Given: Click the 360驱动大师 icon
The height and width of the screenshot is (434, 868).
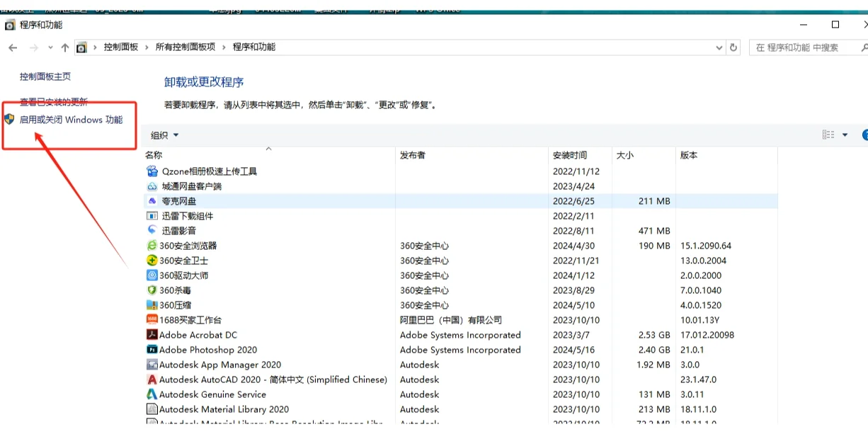Looking at the screenshot, I should pyautogui.click(x=152, y=275).
